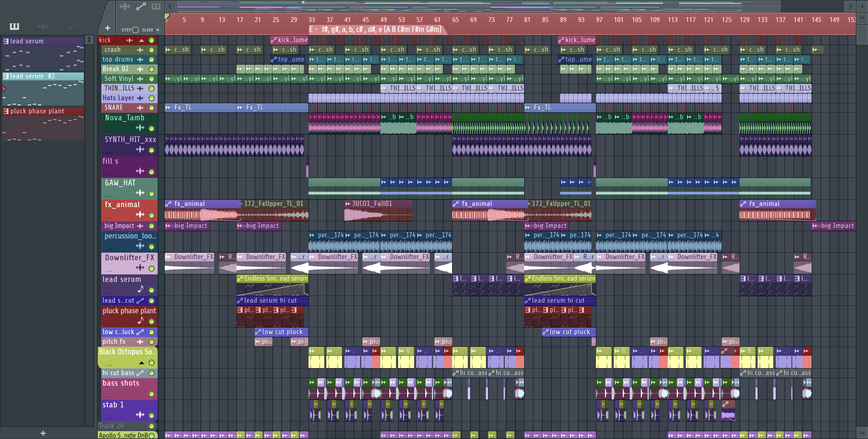Click the Track 26 header
Image resolution: width=868 pixels, height=439 pixels.
pos(128,426)
